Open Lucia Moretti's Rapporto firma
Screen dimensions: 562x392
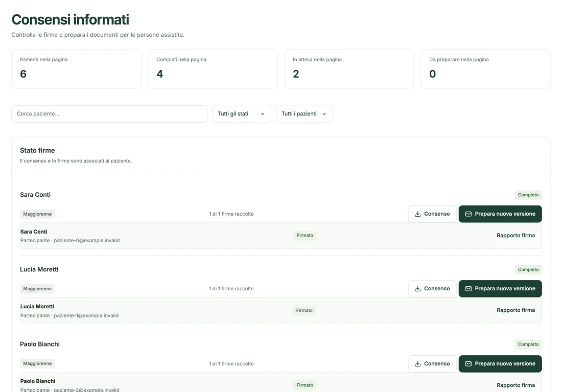pos(516,310)
